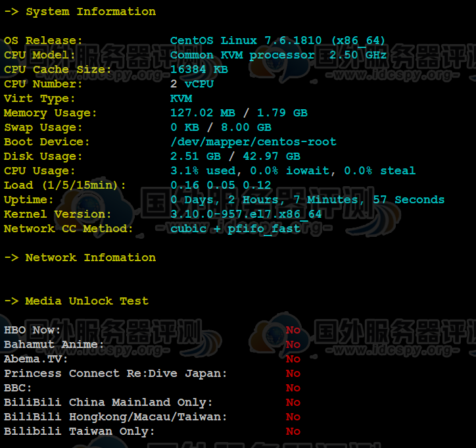
Task: Select 'No' result for BiliBili China Mainland
Action: (293, 403)
